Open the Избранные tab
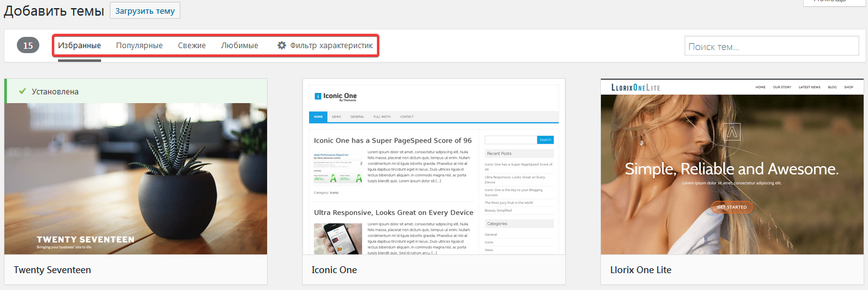 tap(79, 46)
